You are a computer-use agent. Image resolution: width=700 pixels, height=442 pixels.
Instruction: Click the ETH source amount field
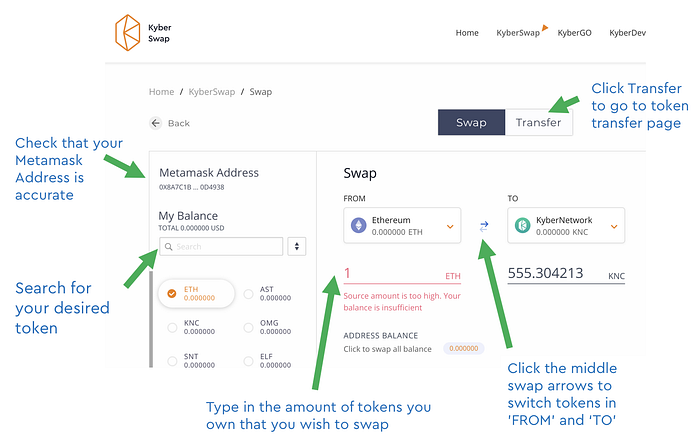point(402,274)
